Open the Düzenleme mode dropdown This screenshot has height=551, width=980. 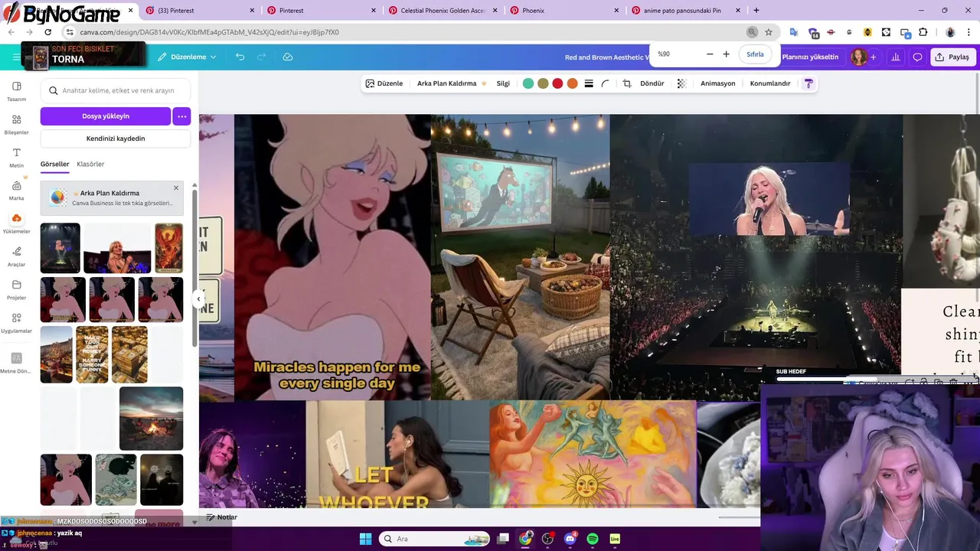[187, 57]
